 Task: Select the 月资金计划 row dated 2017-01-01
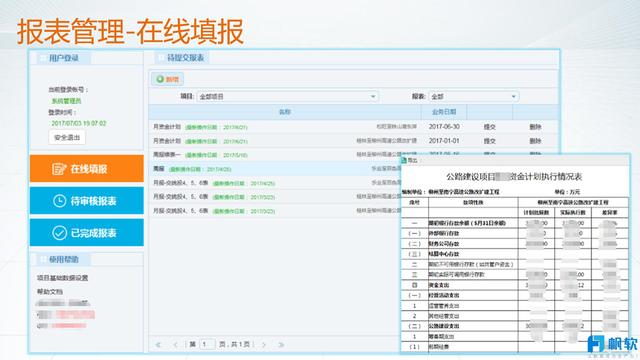click(x=354, y=141)
